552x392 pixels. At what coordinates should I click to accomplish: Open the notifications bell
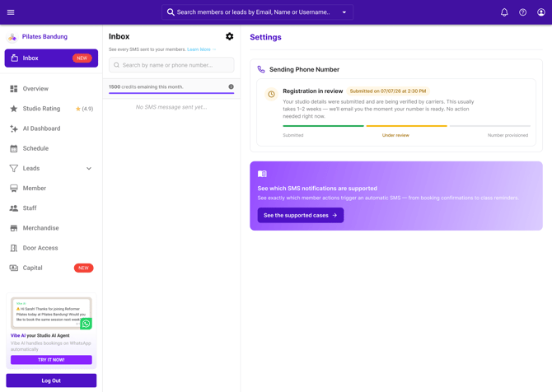point(504,12)
